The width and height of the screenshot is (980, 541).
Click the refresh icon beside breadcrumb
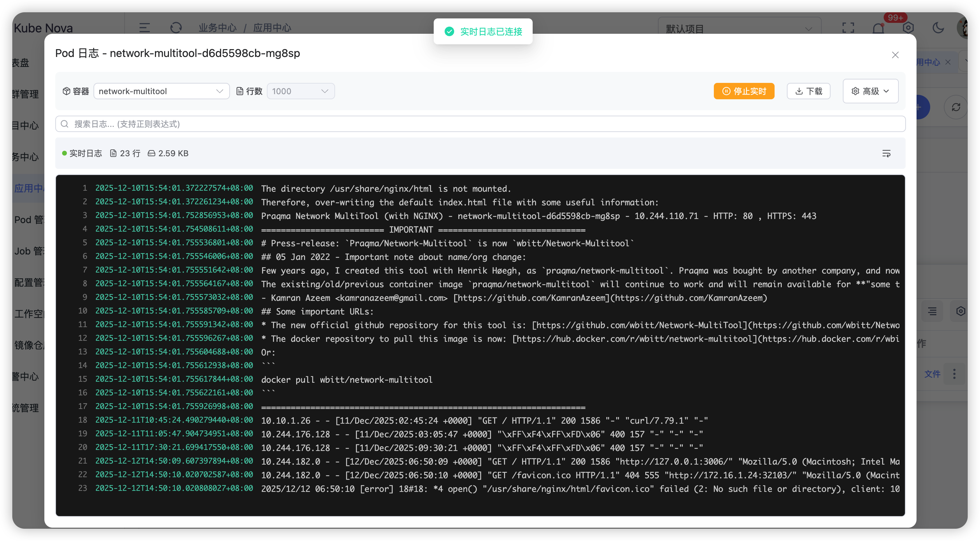176,28
